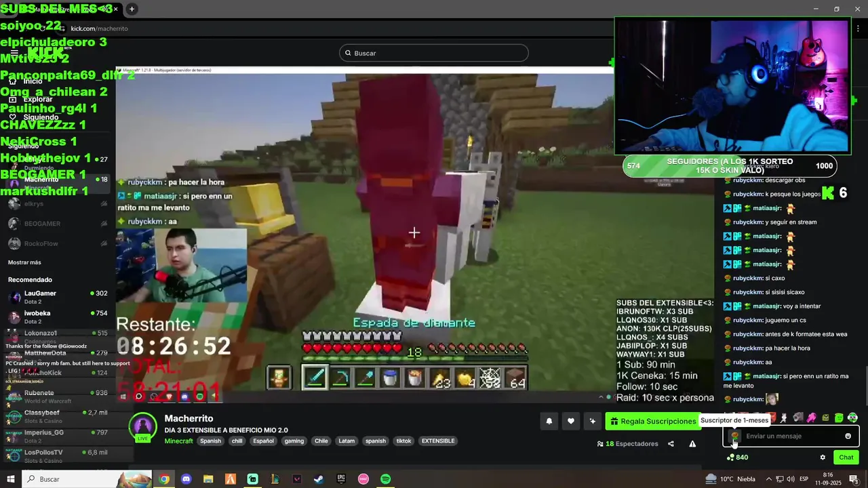Open Spotify from the taskbar
This screenshot has width=868, height=488.
click(x=385, y=479)
